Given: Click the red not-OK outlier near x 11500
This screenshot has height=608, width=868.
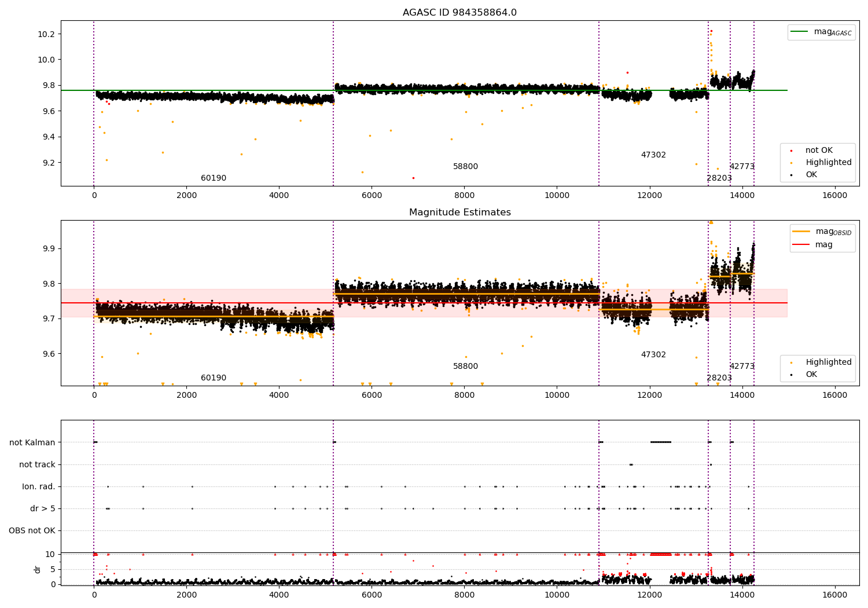Looking at the screenshot, I should pyautogui.click(x=627, y=73).
